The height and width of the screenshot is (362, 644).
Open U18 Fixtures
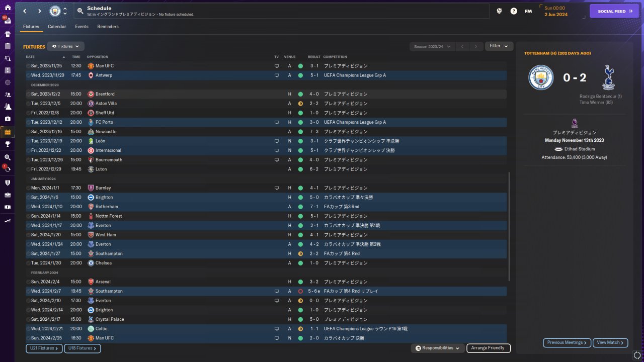pos(83,348)
